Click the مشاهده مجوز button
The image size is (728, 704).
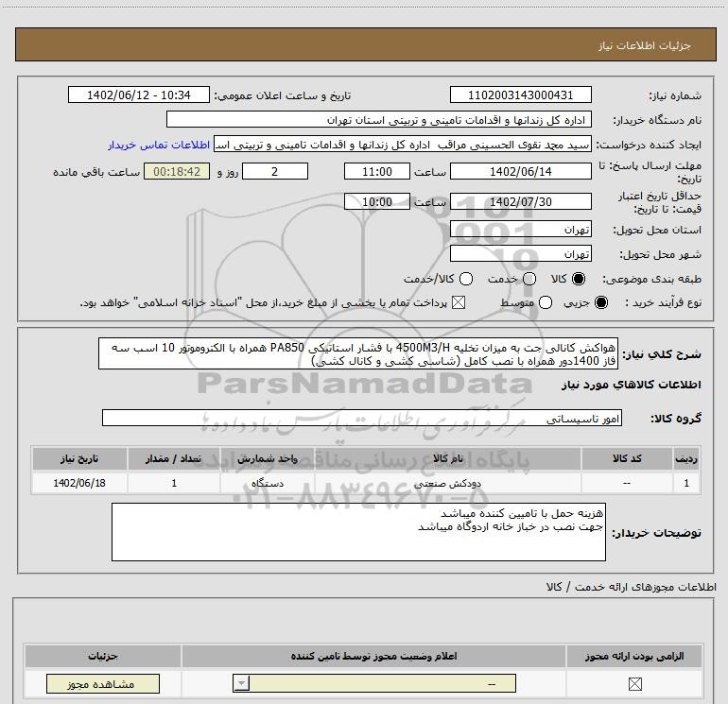103,683
